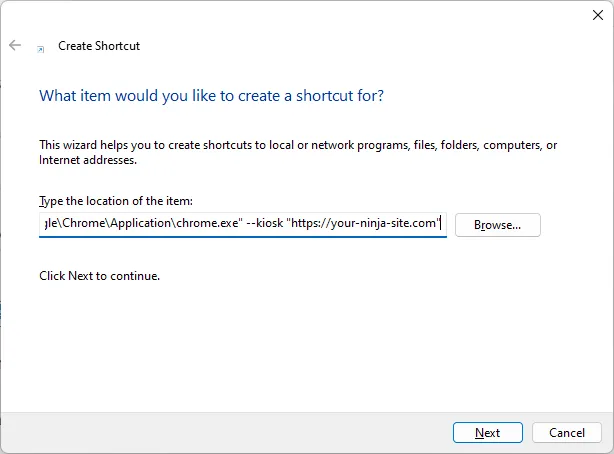Click the 'Type the location of the item:' label

(x=116, y=201)
